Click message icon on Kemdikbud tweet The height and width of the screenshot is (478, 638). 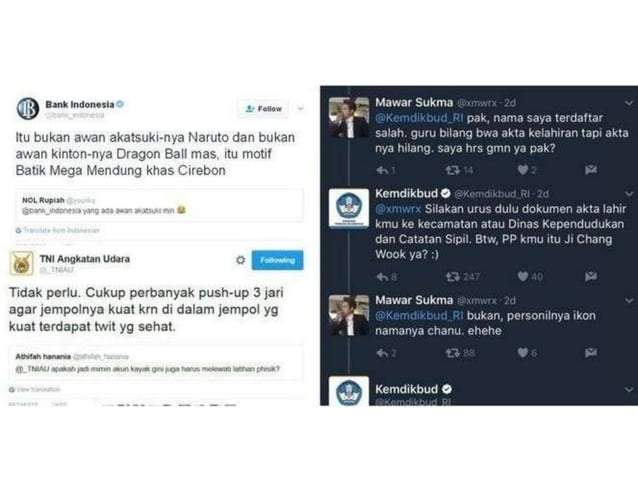590,277
